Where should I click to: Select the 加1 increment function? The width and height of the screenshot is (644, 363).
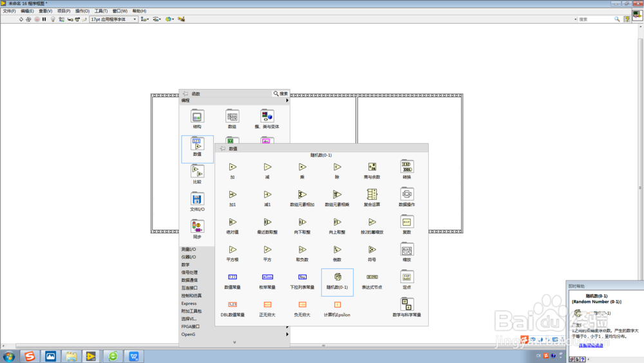click(232, 195)
